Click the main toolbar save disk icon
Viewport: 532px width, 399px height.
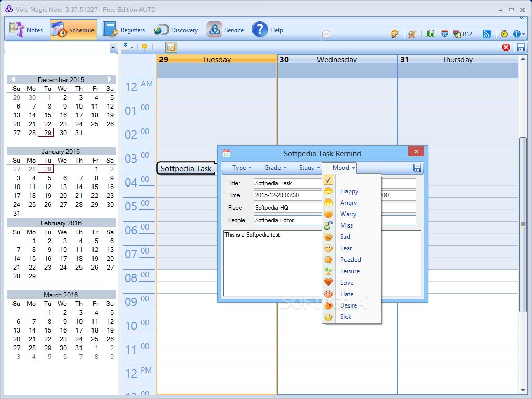521,47
